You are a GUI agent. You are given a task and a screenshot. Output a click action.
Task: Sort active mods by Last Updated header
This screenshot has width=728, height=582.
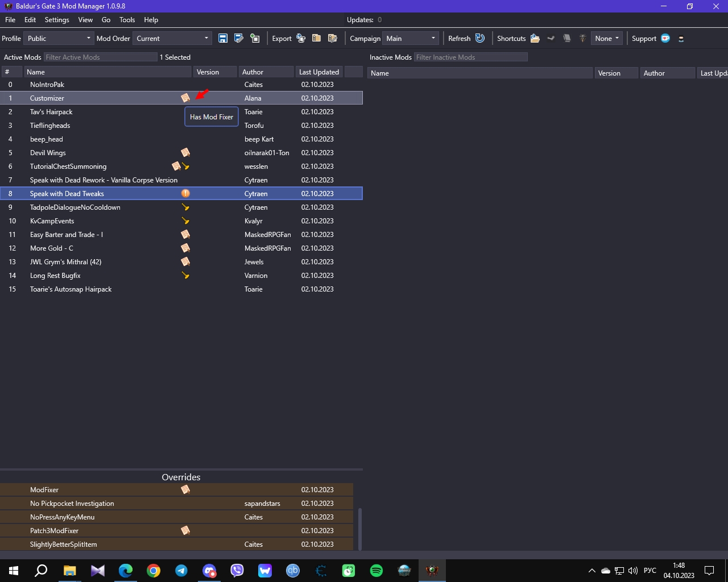[319, 72]
